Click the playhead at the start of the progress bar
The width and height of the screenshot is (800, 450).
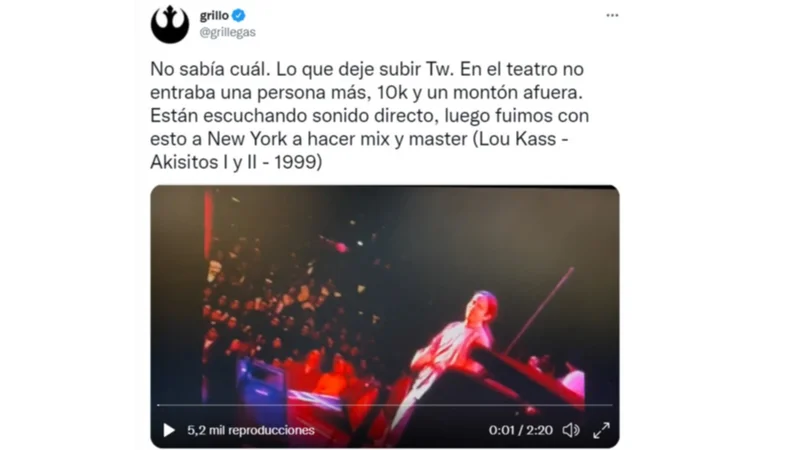coord(159,405)
